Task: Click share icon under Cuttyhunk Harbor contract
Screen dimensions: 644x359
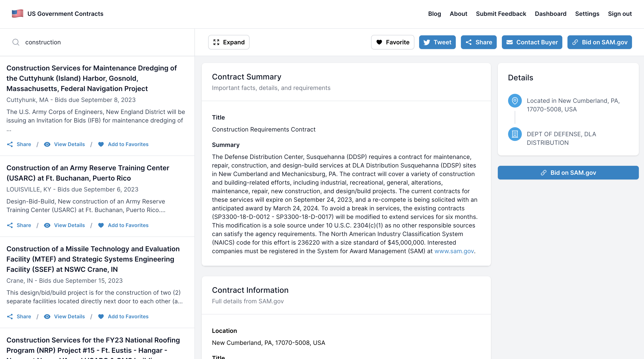Action: [x=10, y=144]
